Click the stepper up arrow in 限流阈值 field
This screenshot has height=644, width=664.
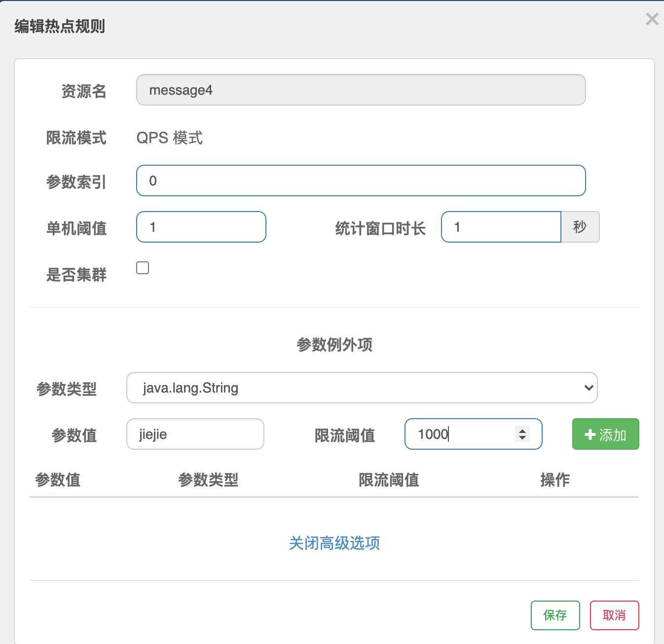tap(522, 429)
